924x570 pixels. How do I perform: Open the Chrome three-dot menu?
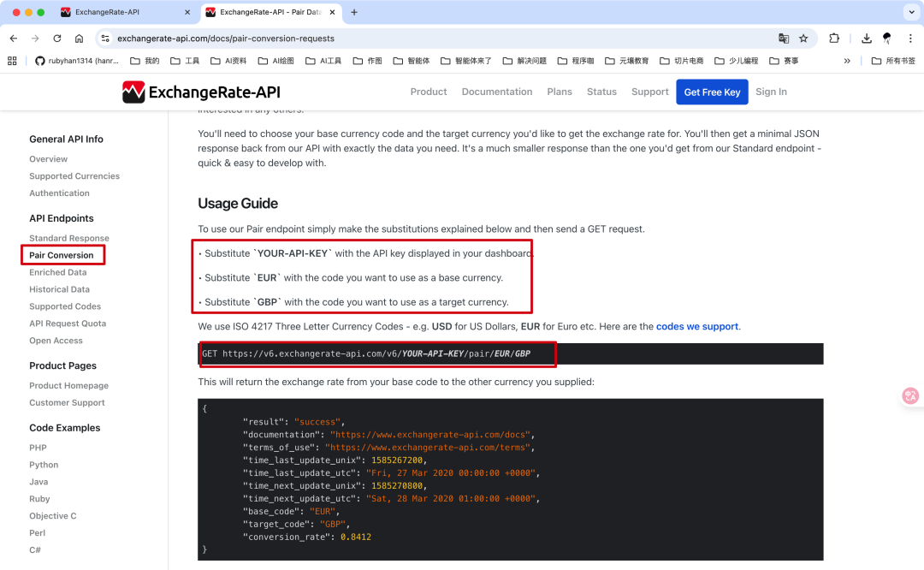click(910, 39)
